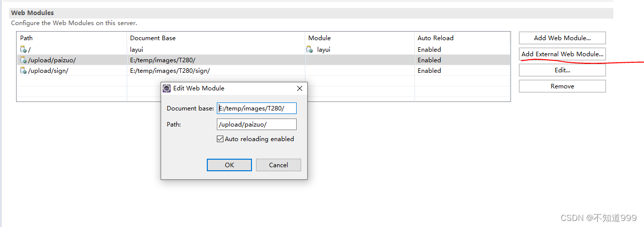Open the Edit... button for modules
644x227 pixels.
coord(562,70)
